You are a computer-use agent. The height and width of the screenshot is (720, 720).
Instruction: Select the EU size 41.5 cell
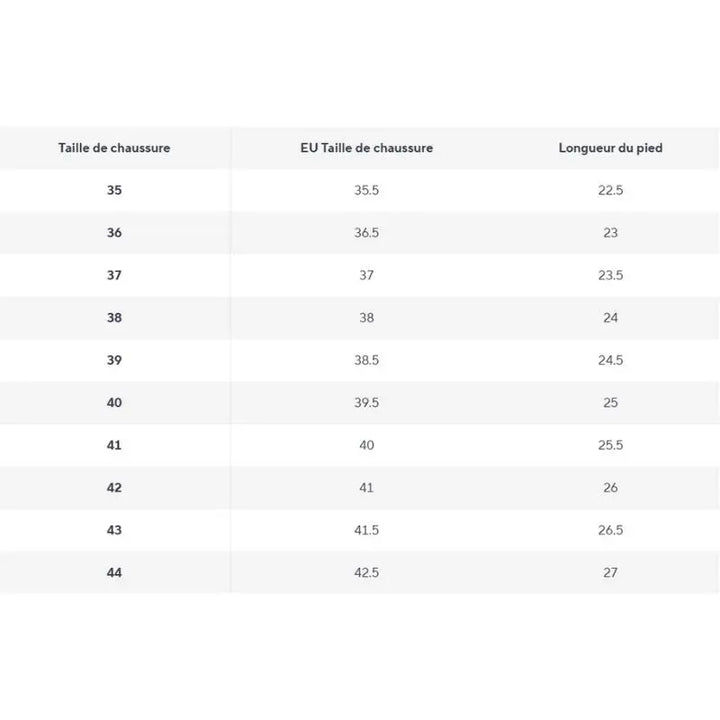click(366, 530)
